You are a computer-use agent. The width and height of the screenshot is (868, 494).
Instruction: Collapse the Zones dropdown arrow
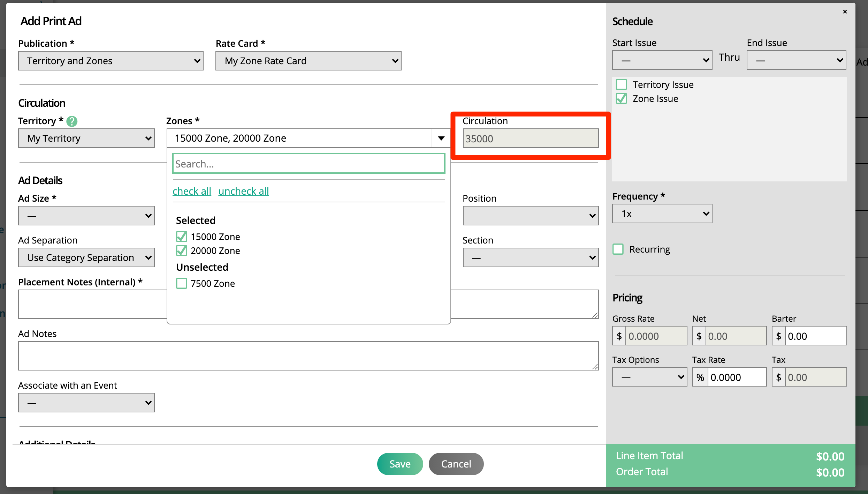click(x=441, y=138)
